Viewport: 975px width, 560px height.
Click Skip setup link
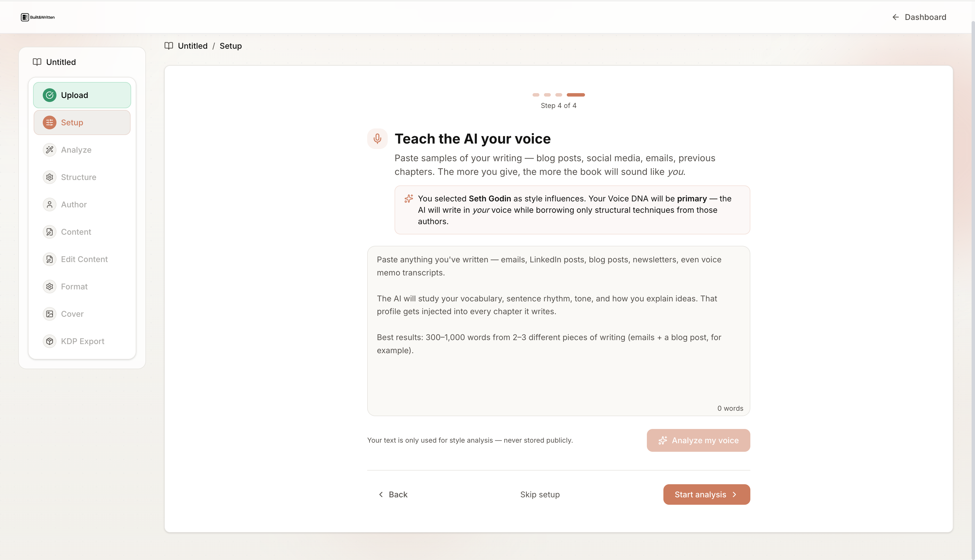coord(540,494)
